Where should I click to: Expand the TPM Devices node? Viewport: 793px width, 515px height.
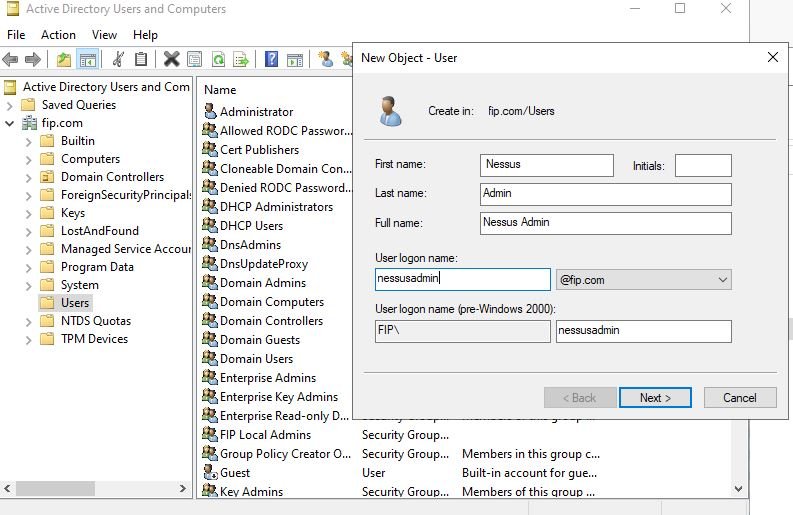click(29, 339)
